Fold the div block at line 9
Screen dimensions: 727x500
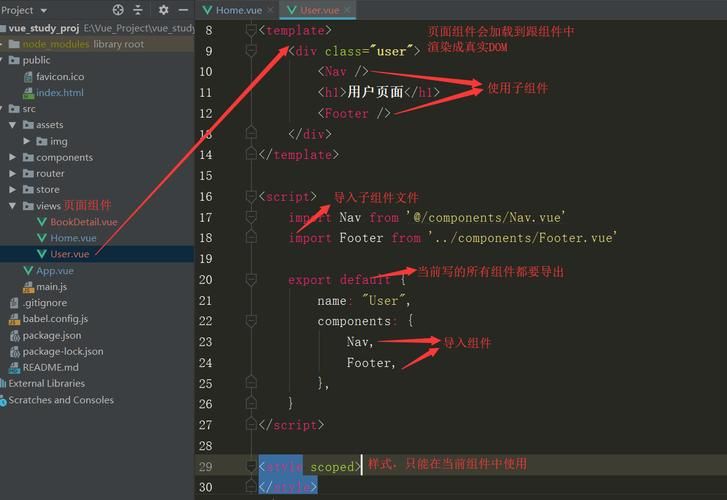[251, 50]
